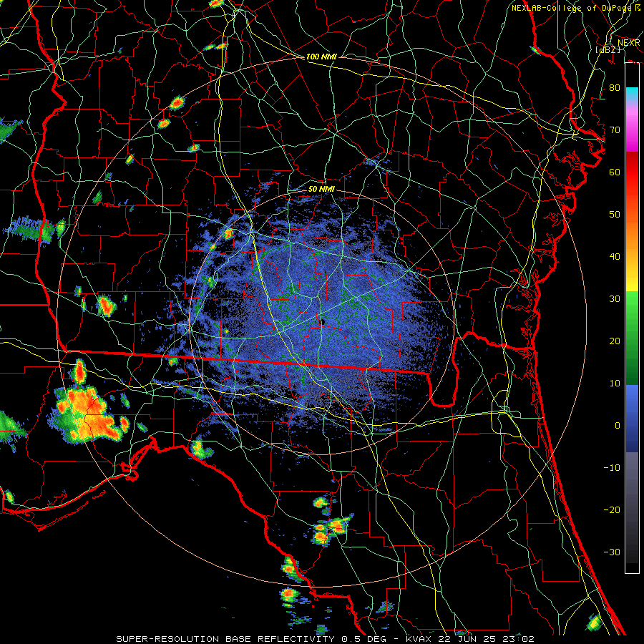Click the 40 value on the dBZ scale

(615, 257)
